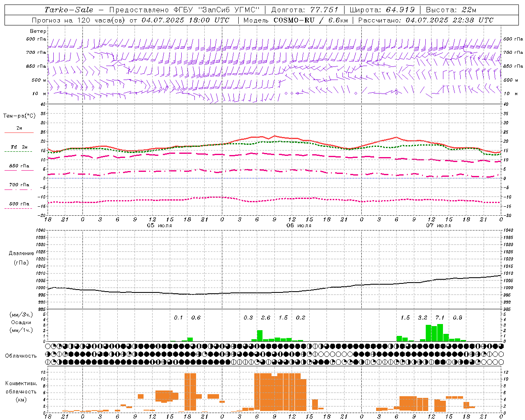Click the 700 гПа legend in temperature panel
Image resolution: width=525 pixels, height=420 pixels.
click(19, 185)
